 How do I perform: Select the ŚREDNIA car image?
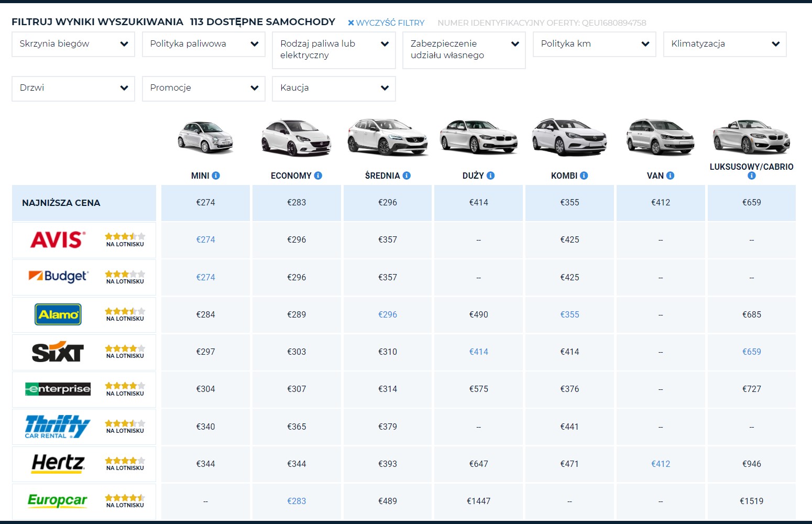click(x=388, y=137)
